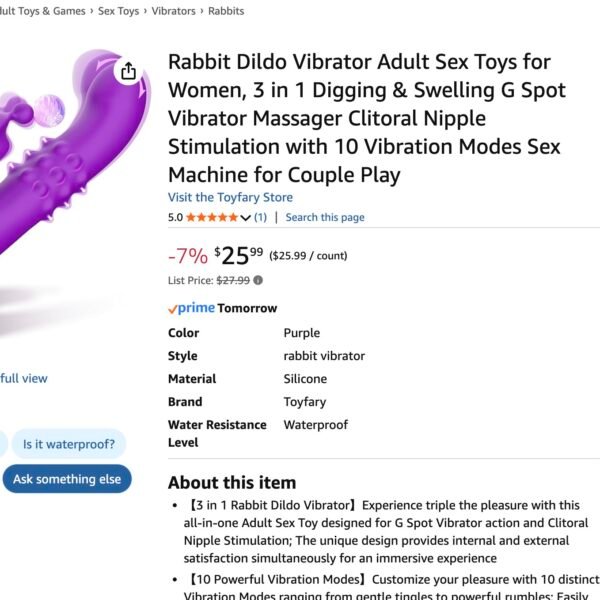Click the share icon on product image
Screen dimensions: 600x600
pyautogui.click(x=128, y=71)
